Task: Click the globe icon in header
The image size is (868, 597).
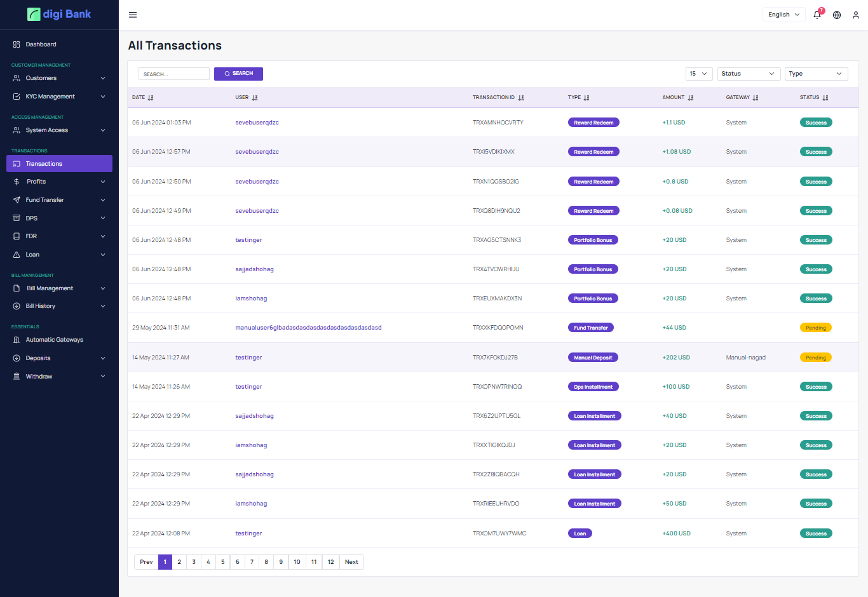Action: [837, 15]
